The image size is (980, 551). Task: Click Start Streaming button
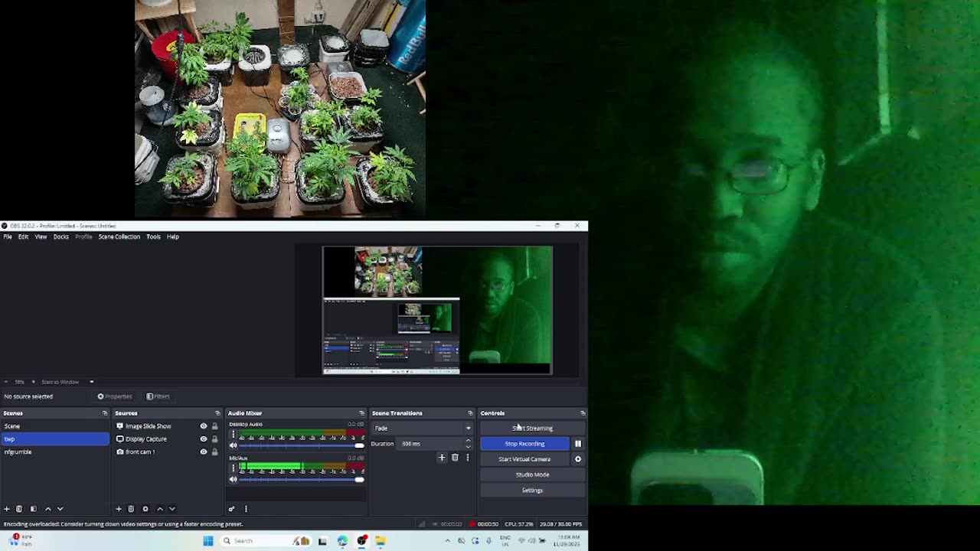coord(532,429)
